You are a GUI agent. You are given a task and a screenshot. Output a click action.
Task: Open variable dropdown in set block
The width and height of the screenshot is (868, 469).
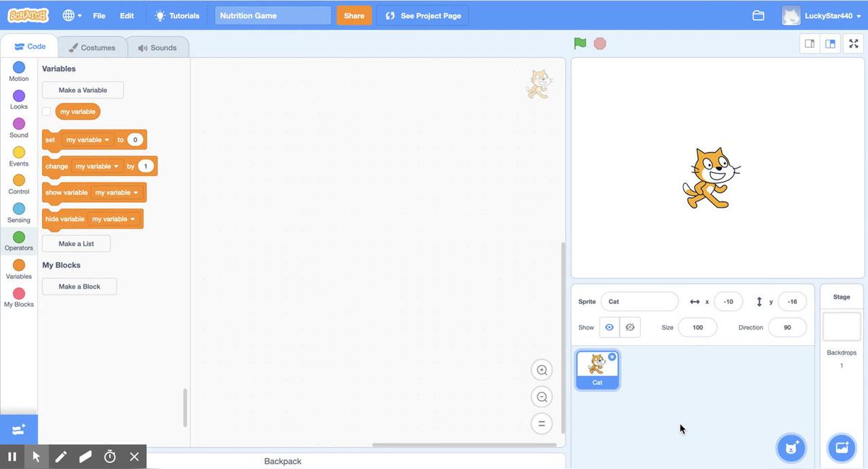pos(88,140)
